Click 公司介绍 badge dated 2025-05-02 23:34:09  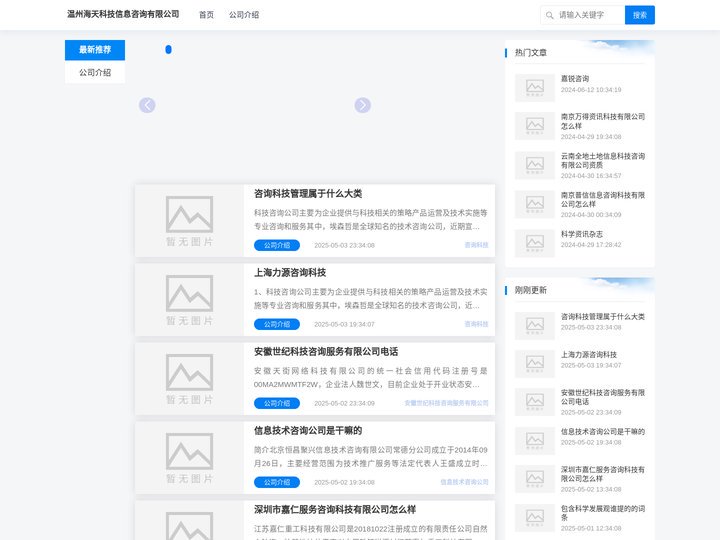pyautogui.click(x=277, y=403)
